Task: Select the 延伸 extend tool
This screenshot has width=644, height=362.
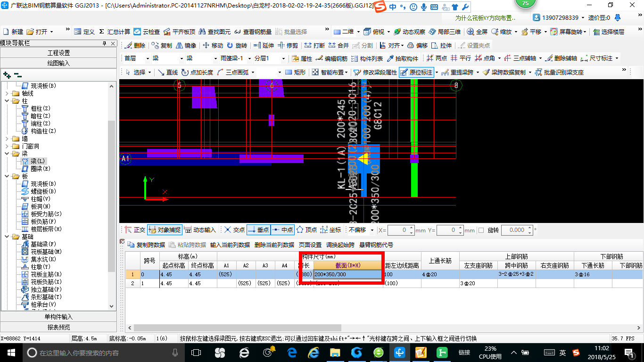Action: click(264, 46)
